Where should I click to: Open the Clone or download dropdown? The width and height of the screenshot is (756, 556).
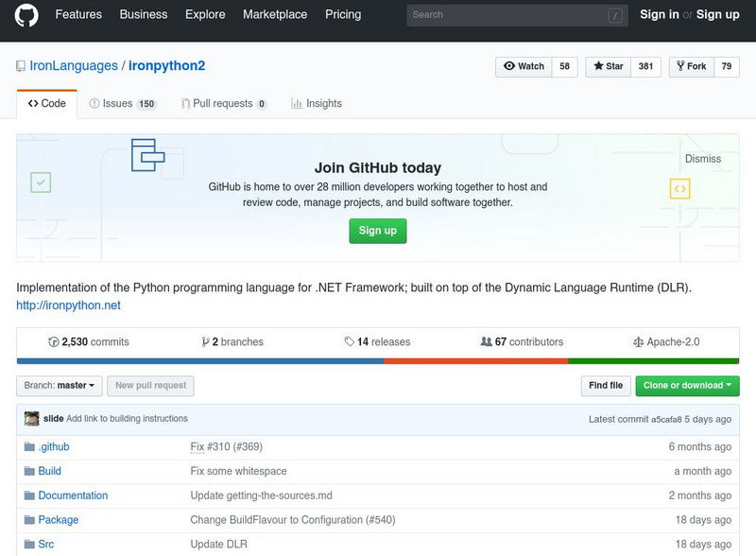tap(687, 386)
